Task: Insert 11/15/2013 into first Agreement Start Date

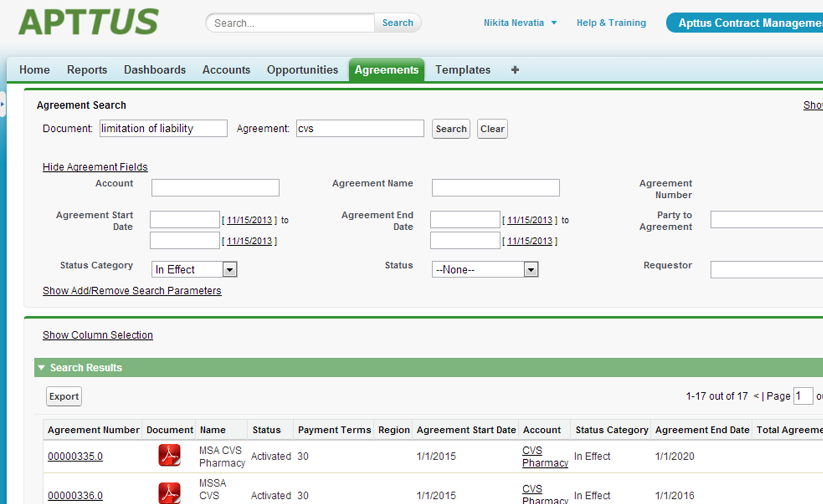Action: pos(249,220)
